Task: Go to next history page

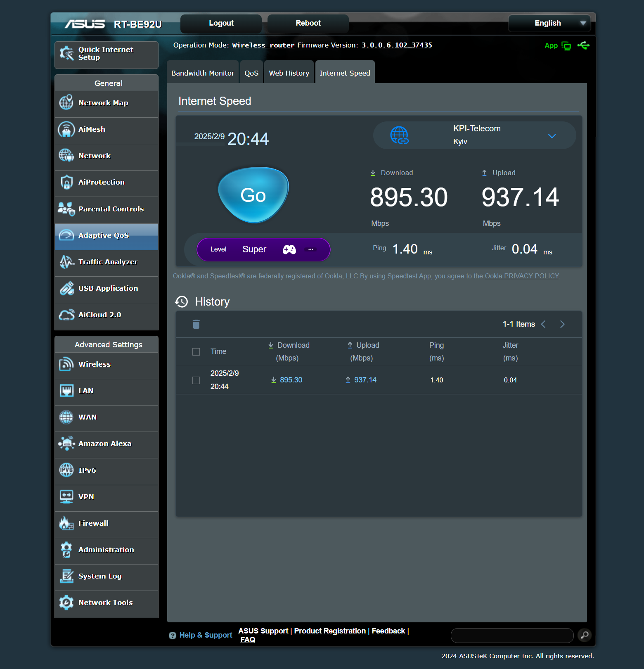Action: [562, 324]
